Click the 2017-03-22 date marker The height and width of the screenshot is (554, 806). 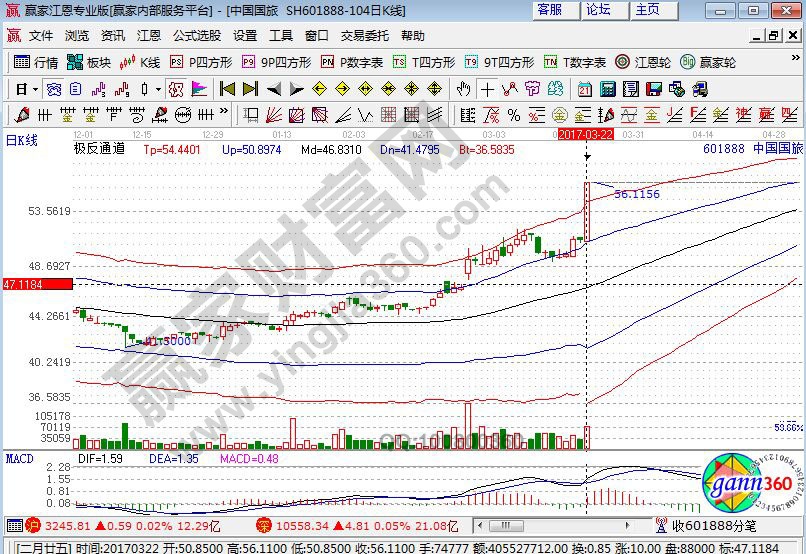(x=586, y=133)
